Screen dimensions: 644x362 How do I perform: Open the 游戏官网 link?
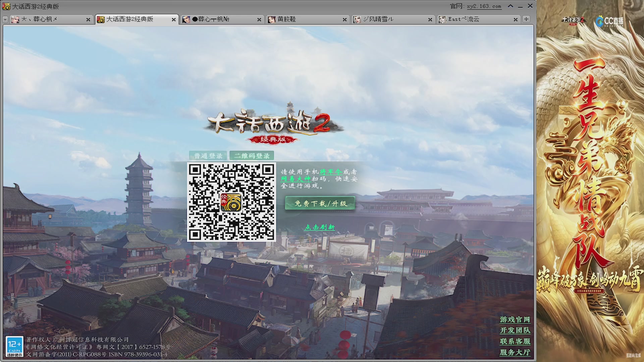[x=515, y=320]
